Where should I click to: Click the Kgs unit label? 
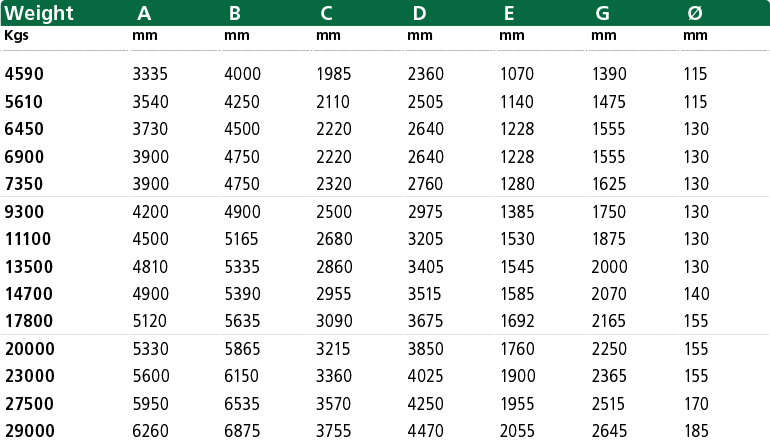click(16, 35)
